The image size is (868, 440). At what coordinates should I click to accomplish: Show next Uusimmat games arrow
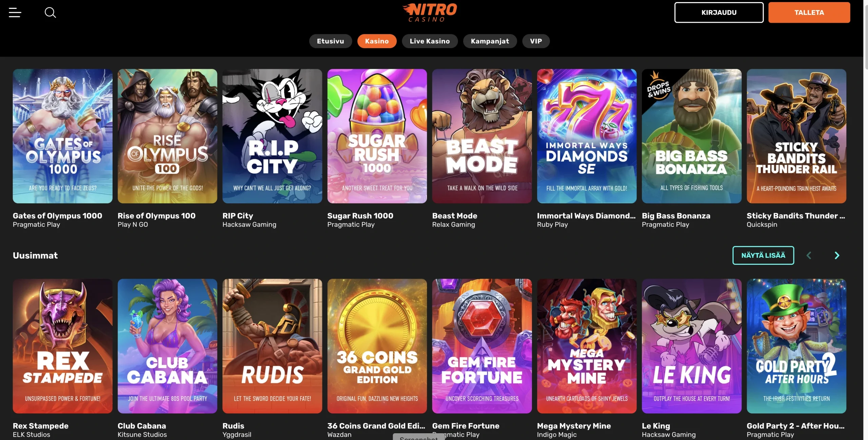coord(837,255)
